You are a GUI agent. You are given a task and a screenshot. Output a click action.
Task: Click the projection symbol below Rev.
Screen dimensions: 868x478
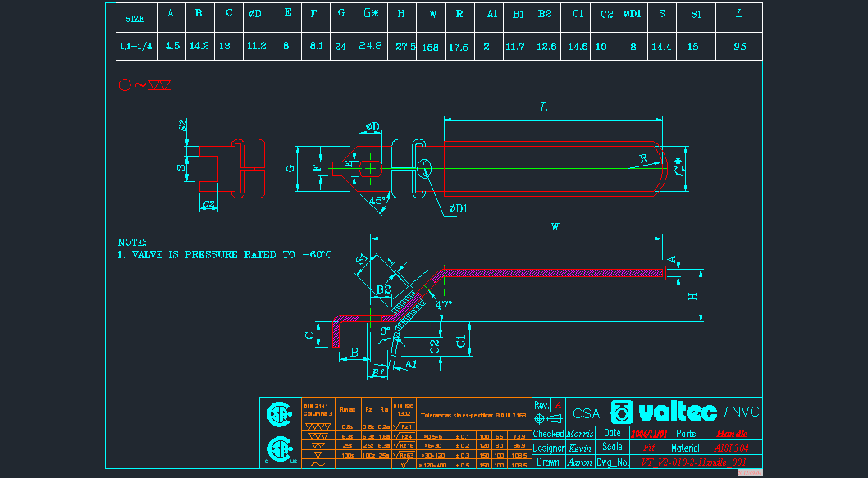(548, 418)
